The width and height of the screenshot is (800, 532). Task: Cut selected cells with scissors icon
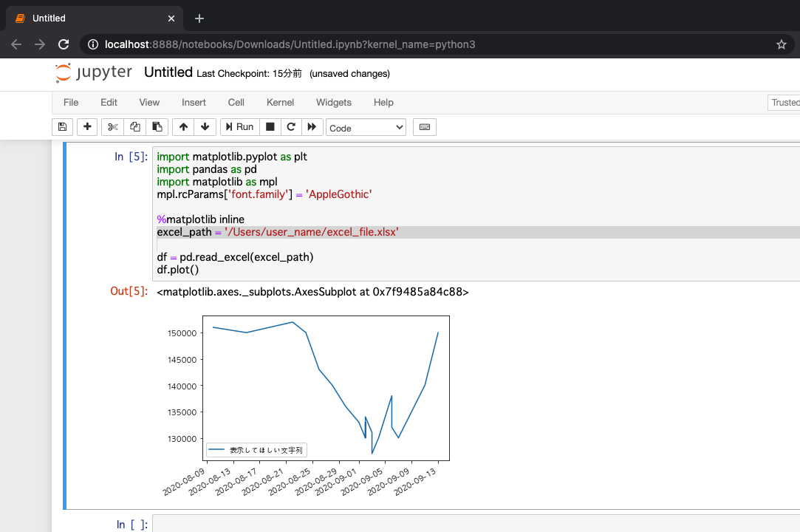[112, 127]
